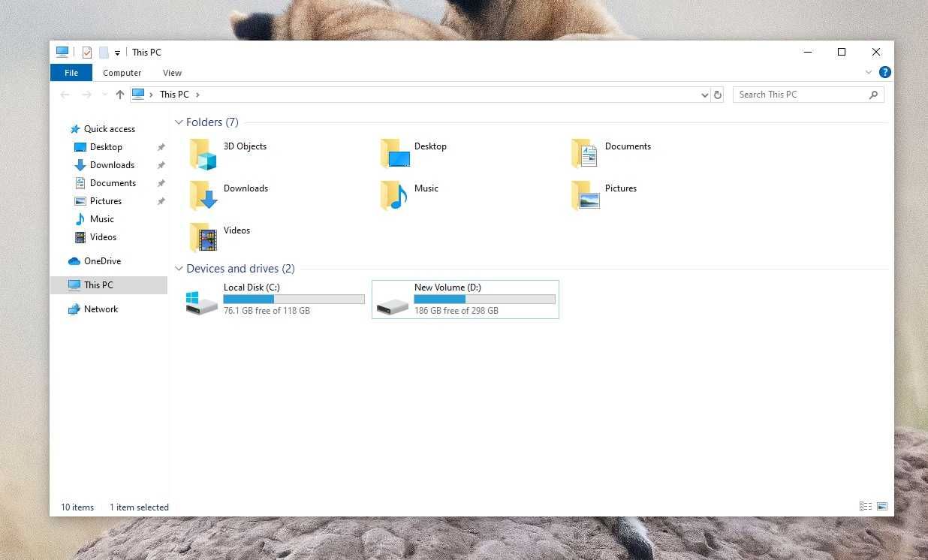The height and width of the screenshot is (560, 928).
Task: Open the 3D Objects folder icon
Action: [x=203, y=154]
